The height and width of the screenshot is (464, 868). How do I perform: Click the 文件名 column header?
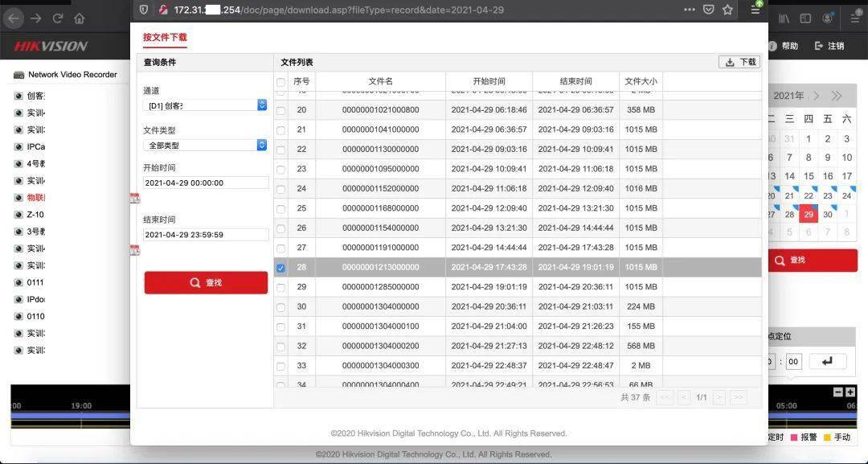[x=380, y=81]
